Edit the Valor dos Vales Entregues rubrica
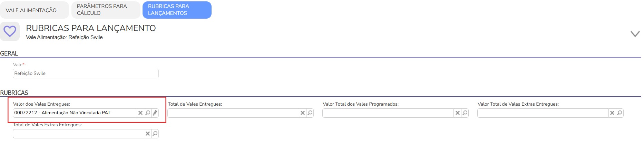644x146 pixels. [155, 113]
